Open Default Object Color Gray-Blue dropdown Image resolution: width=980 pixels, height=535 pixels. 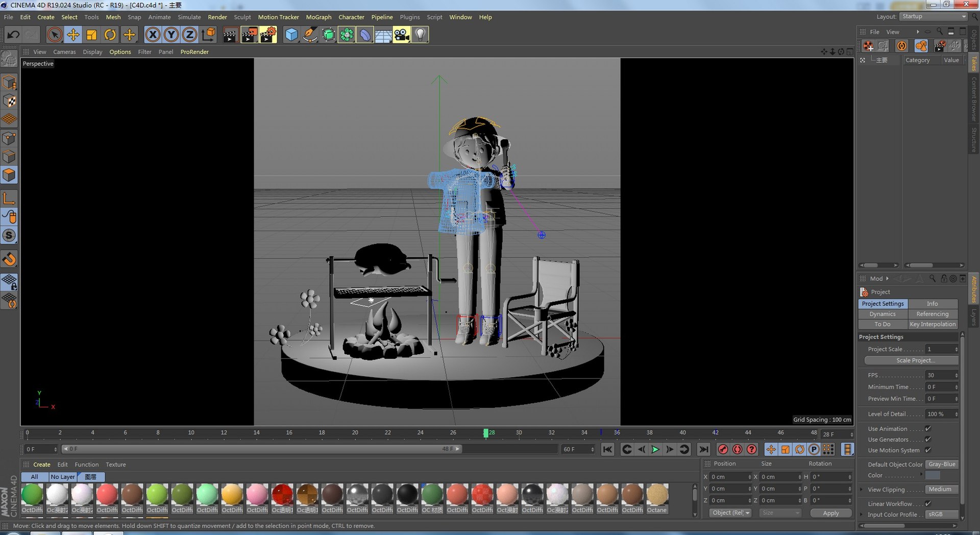click(x=942, y=464)
